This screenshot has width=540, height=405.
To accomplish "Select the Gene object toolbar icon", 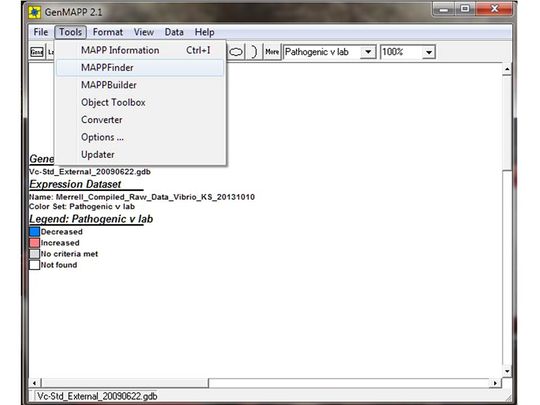I will click(x=37, y=52).
